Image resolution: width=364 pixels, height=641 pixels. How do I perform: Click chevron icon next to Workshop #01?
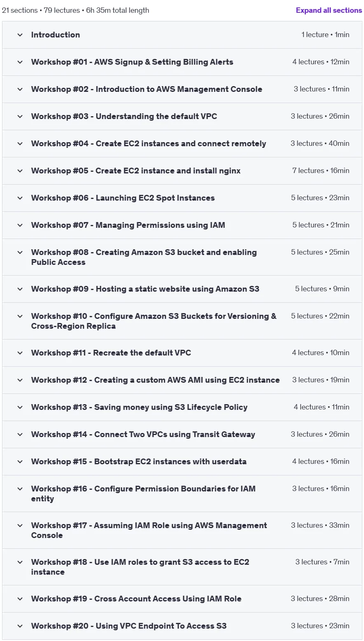tap(20, 62)
